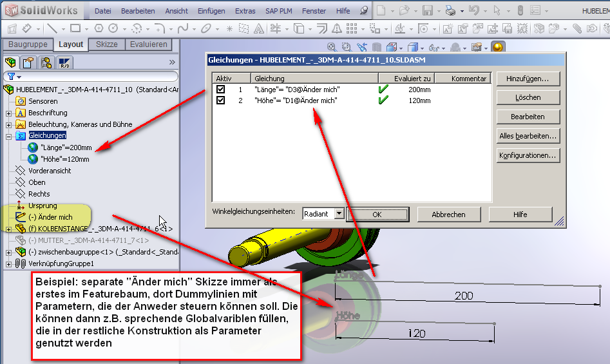The height and width of the screenshot is (364, 610).
Task: Click the Offset Entities icon
Action: pos(323,28)
